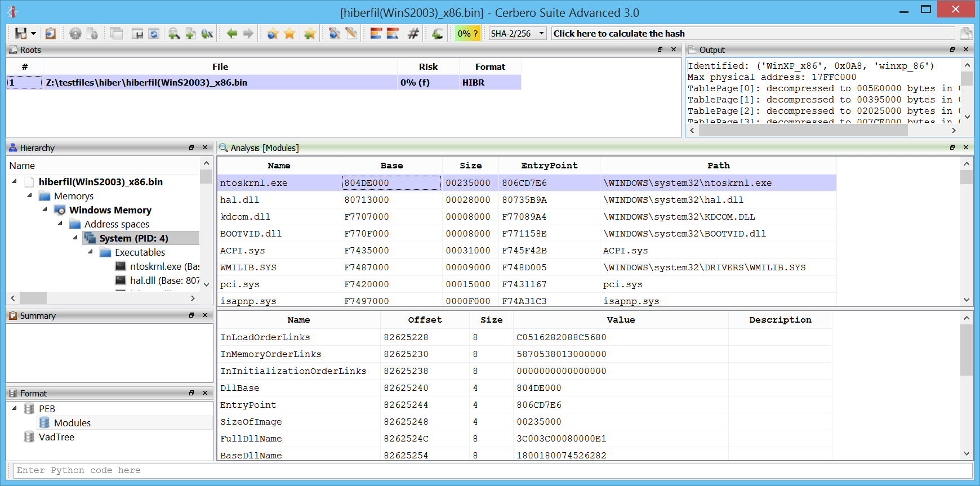Viewport: 980px width, 486px height.
Task: Open the save icon's dropdown arrow
Action: click(34, 33)
